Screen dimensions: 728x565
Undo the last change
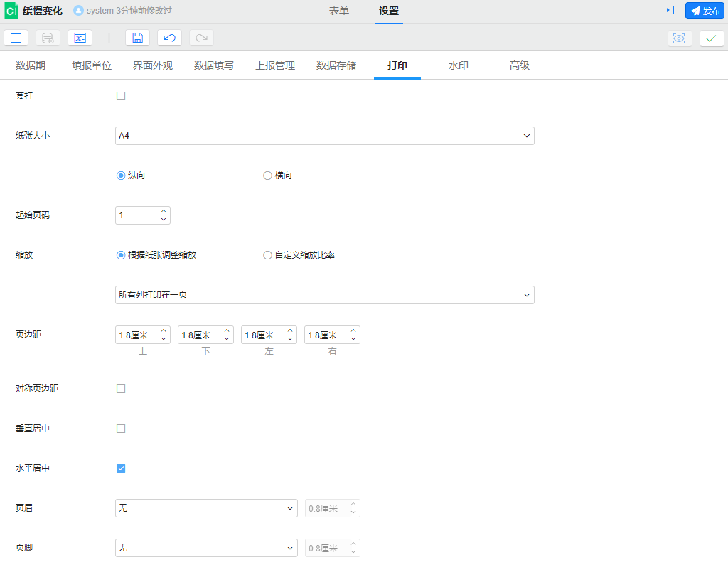169,38
